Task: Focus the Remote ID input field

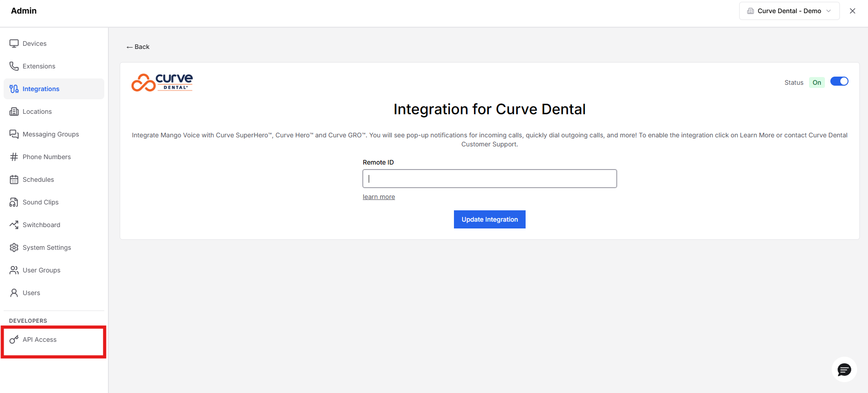Action: coord(490,179)
